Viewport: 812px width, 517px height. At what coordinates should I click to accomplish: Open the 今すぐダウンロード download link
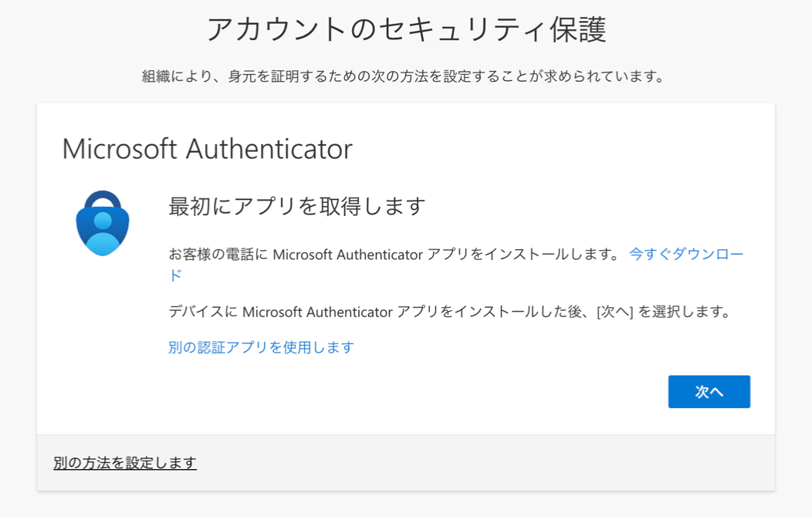point(686,254)
